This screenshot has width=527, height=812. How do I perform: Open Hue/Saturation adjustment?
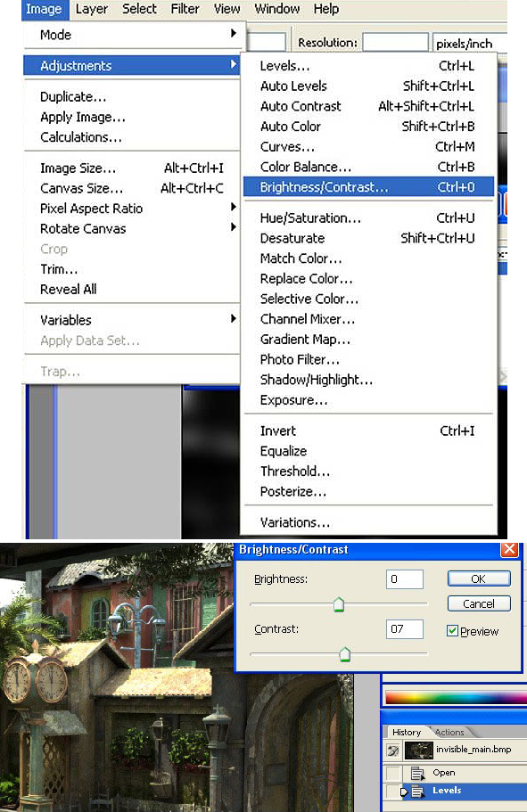pyautogui.click(x=368, y=218)
